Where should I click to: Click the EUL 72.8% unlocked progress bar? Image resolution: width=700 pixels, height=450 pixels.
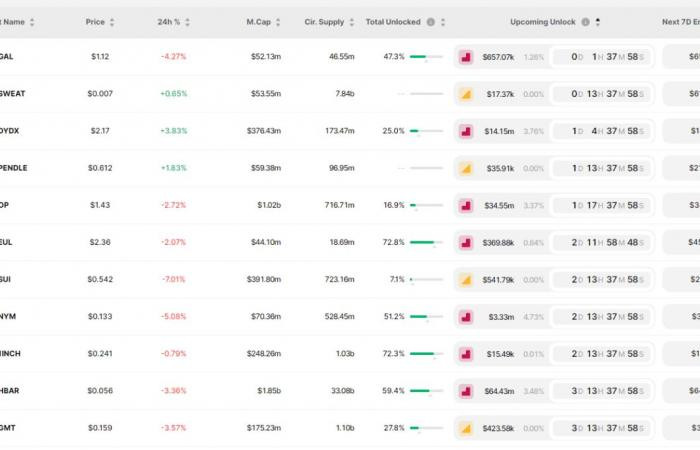(x=427, y=242)
